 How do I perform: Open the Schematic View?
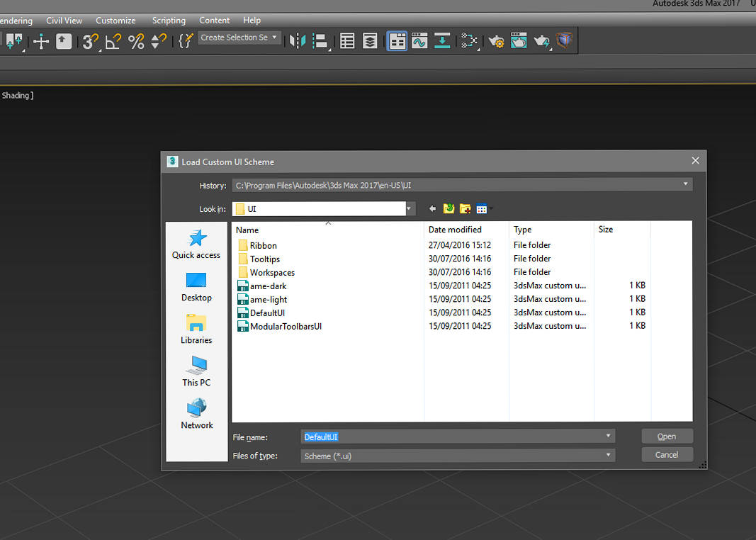point(442,41)
